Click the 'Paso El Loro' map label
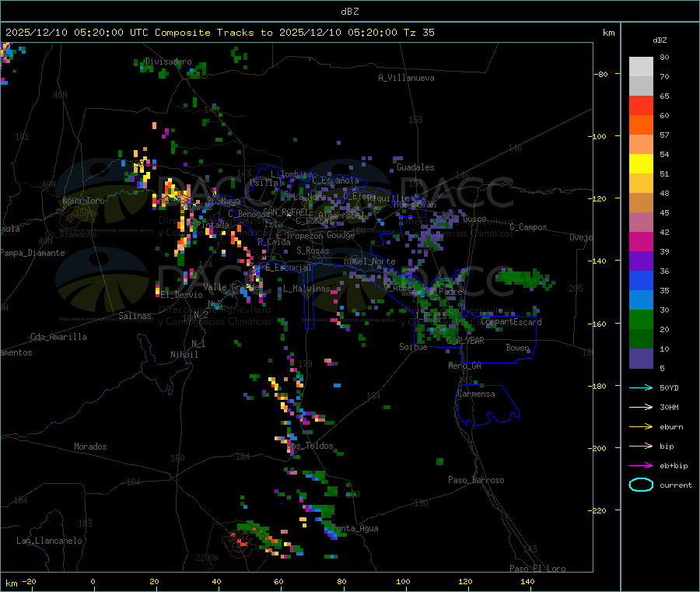 pyautogui.click(x=538, y=569)
